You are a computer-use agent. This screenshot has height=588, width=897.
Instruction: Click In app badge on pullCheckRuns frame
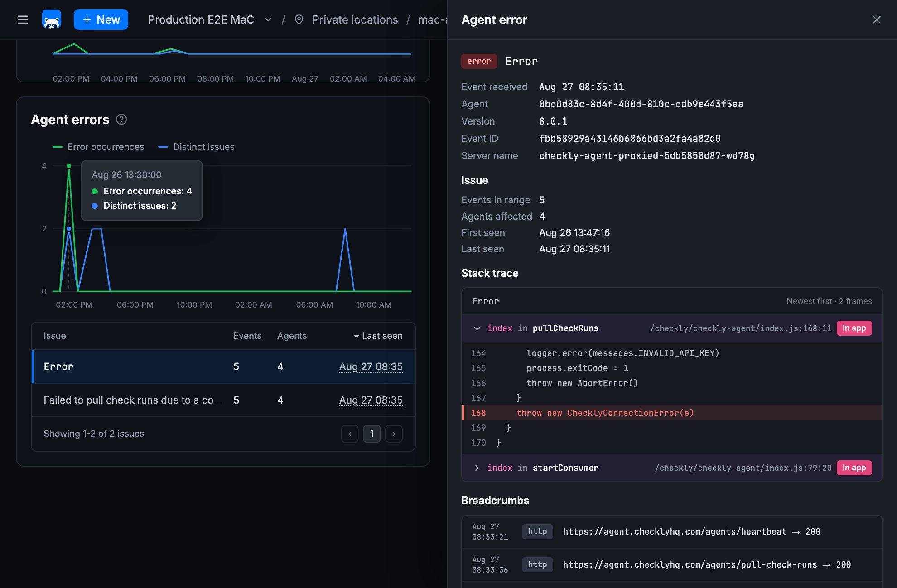pos(854,328)
